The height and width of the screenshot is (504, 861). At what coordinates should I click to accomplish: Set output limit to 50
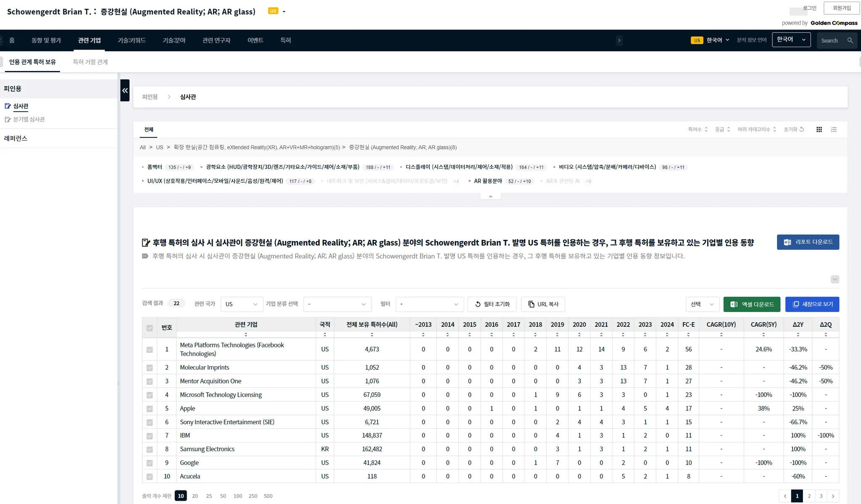coord(223,496)
